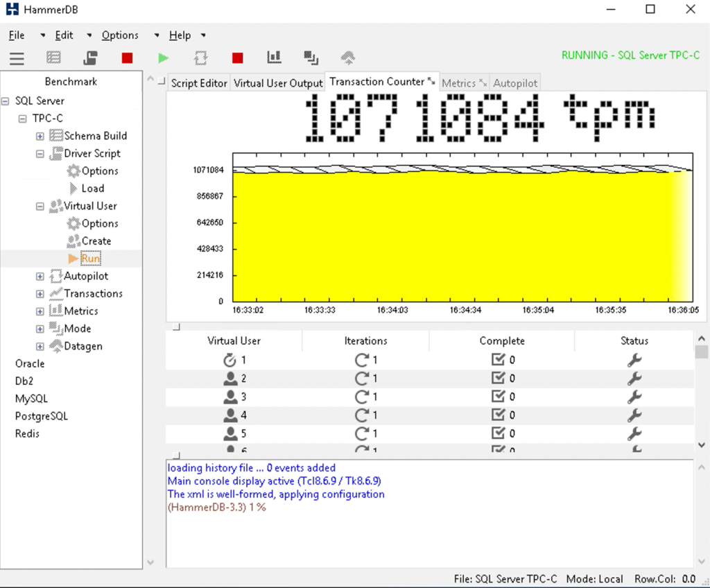
Task: Click virtual user 3 person icon
Action: (230, 397)
